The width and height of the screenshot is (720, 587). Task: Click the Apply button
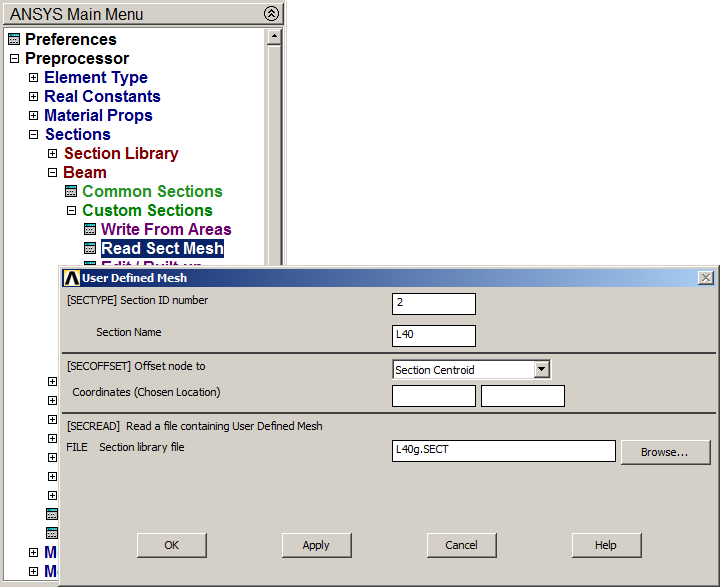[316, 545]
